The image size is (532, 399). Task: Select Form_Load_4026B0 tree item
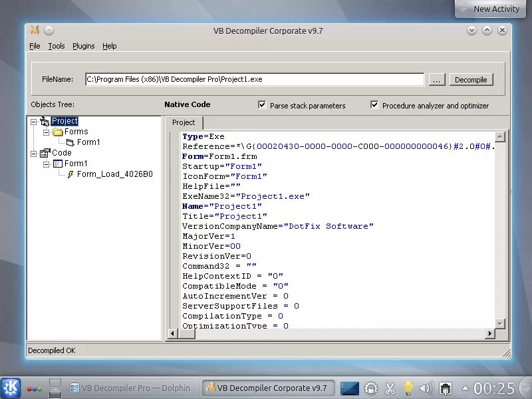pos(114,174)
